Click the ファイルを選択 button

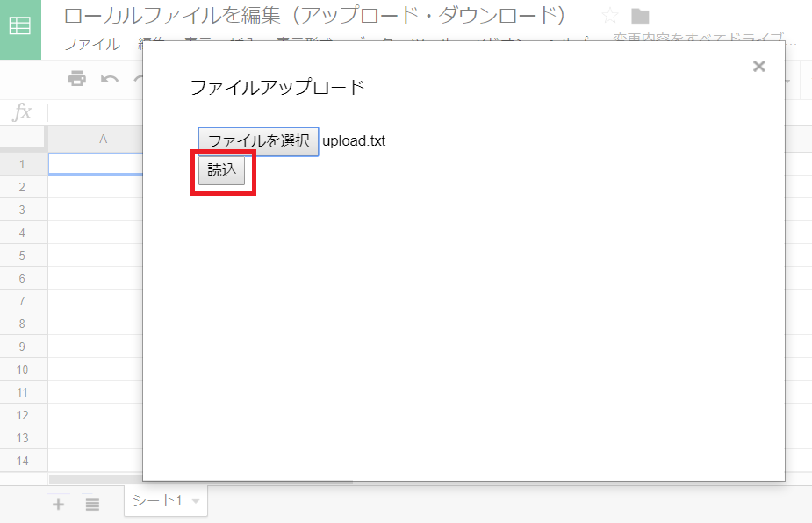258,141
